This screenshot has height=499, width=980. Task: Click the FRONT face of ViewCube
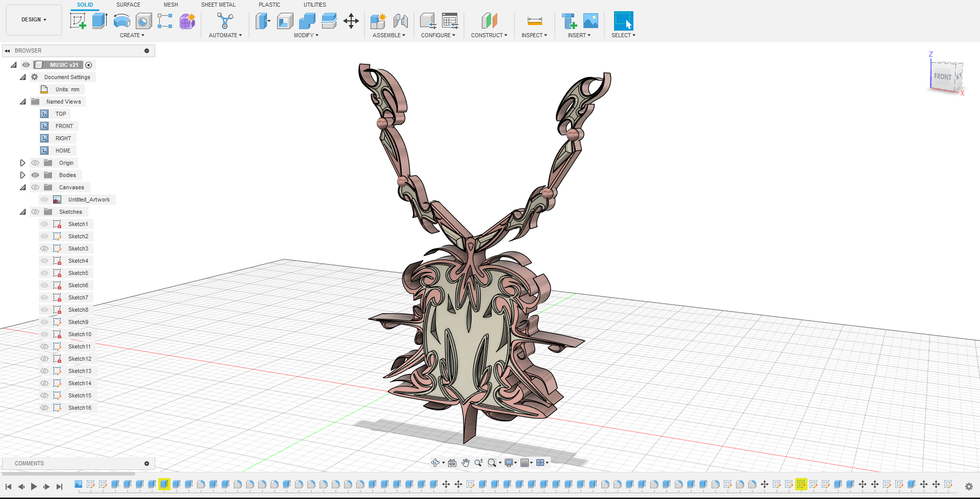coord(942,77)
